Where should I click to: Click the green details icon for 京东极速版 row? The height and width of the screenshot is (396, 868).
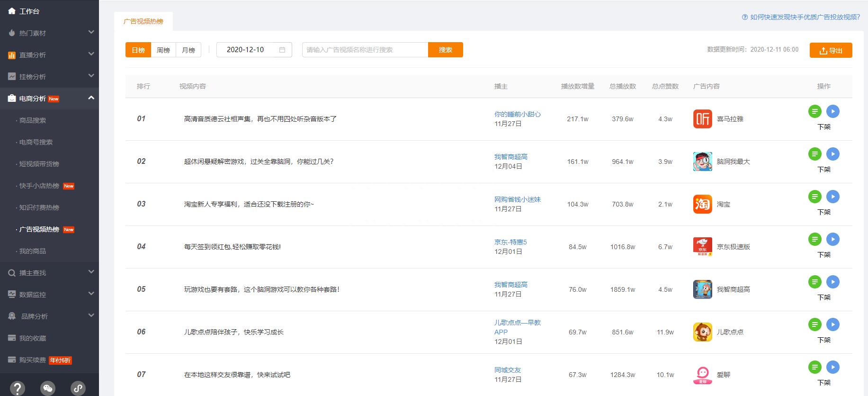(x=814, y=239)
